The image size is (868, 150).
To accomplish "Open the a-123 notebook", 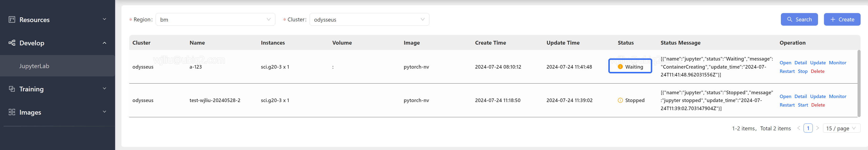I will [785, 63].
